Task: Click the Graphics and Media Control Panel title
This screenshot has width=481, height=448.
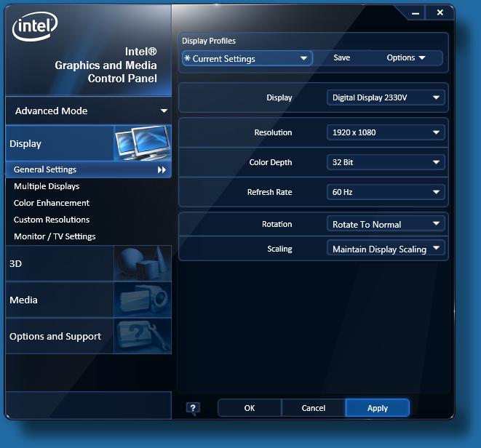Action: tap(106, 65)
